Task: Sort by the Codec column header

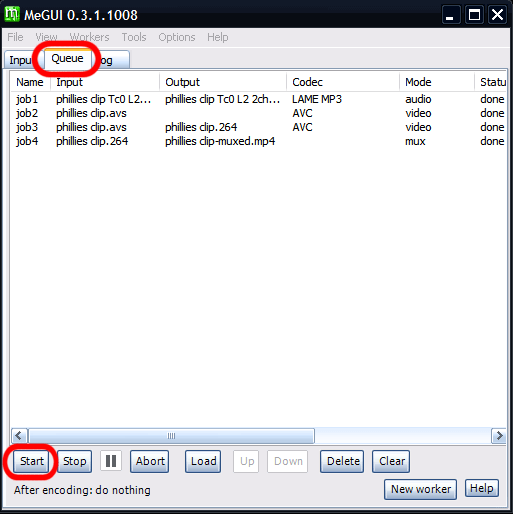Action: point(343,82)
